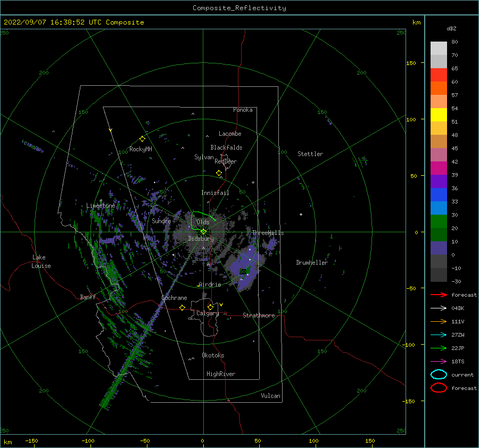Screen dimensions: 479x448
Task: Click the Banff town label
Action: (88, 297)
